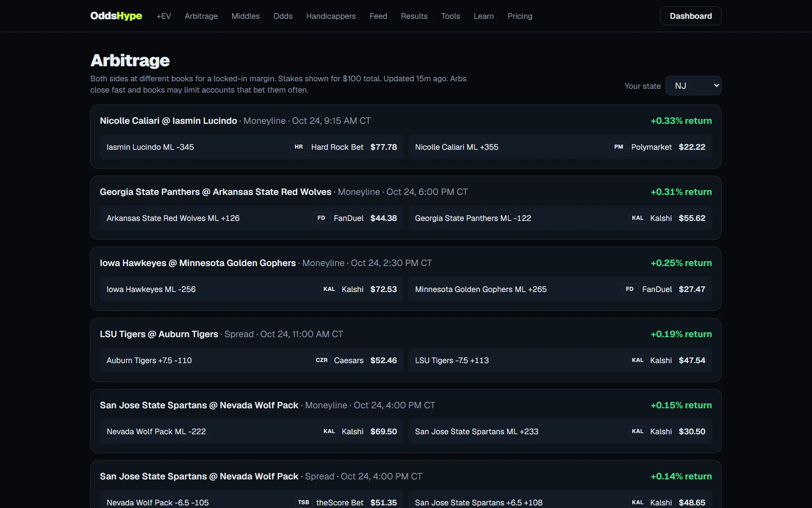Image resolution: width=812 pixels, height=508 pixels.
Task: Click the PM badge beside Polymarket
Action: 618,147
